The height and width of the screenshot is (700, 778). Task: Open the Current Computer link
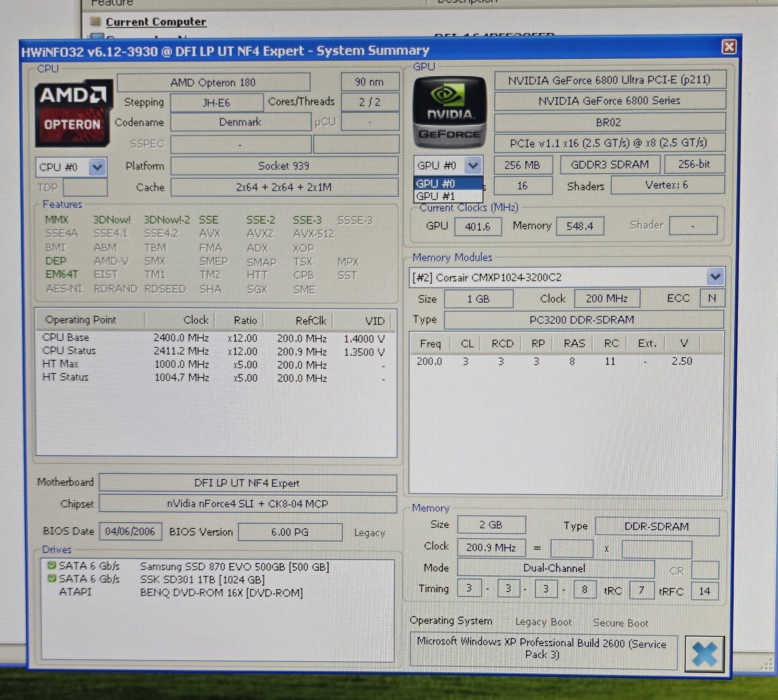tap(156, 22)
